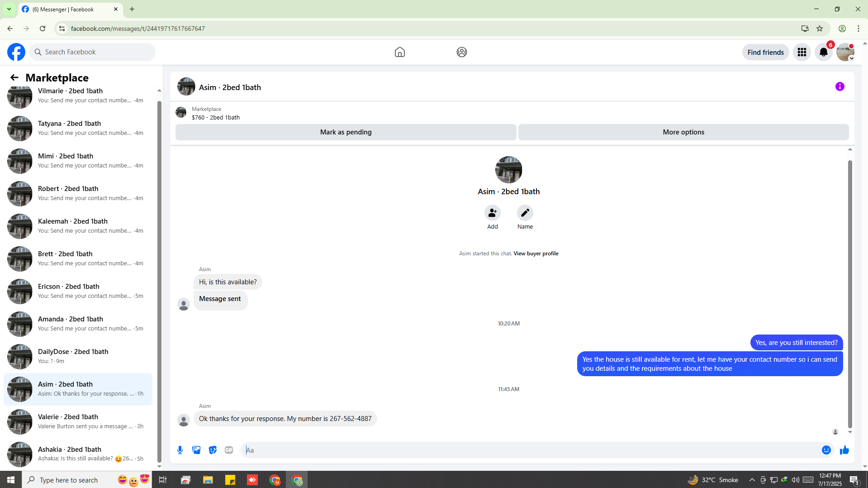Image resolution: width=868 pixels, height=488 pixels.
Task: Open the Groups icon in top navigation
Action: pyautogui.click(x=462, y=52)
